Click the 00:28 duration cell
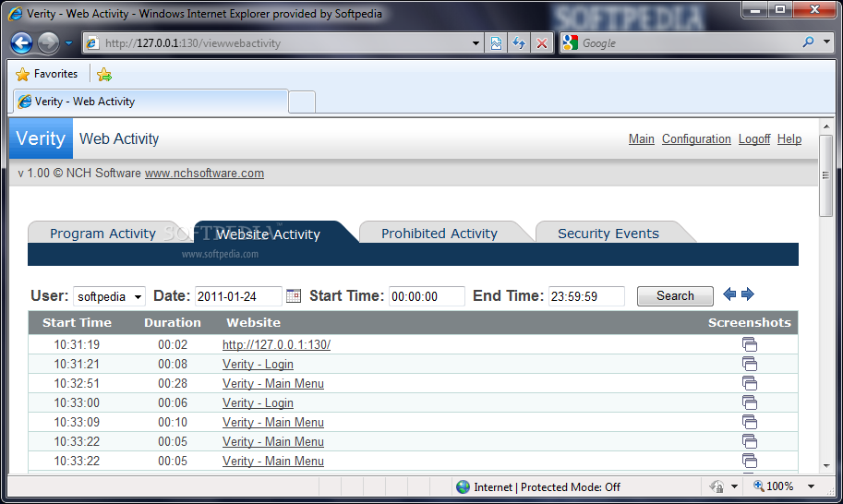Viewport: 843px width, 504px height. tap(173, 384)
